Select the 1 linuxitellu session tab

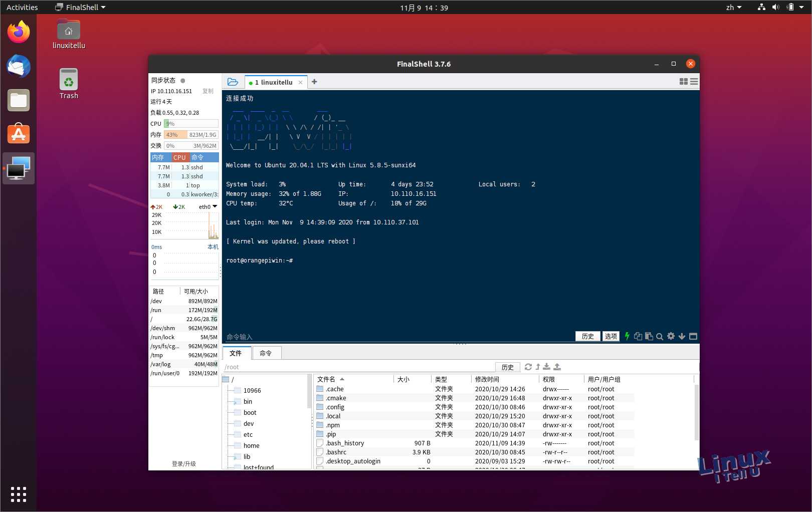pyautogui.click(x=273, y=83)
